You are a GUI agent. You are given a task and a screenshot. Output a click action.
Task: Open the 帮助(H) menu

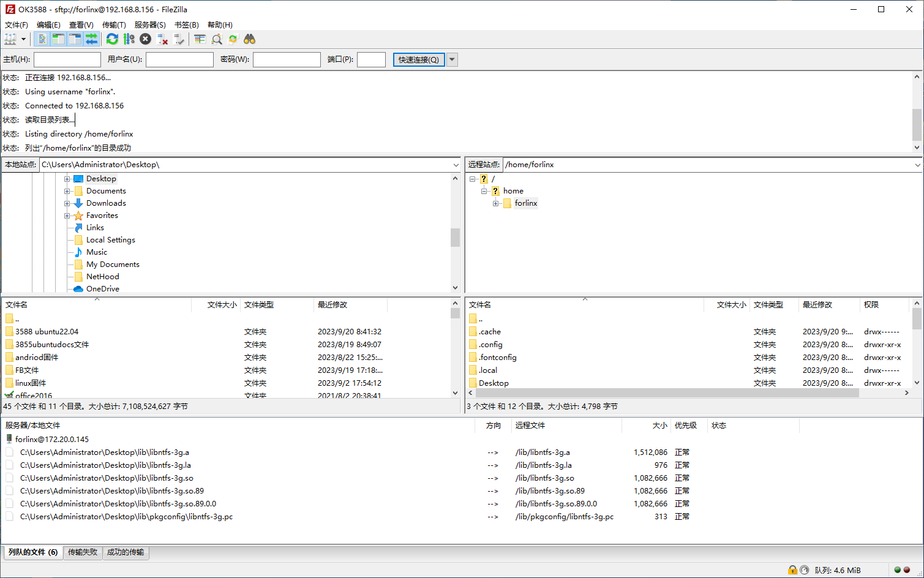tap(220, 25)
